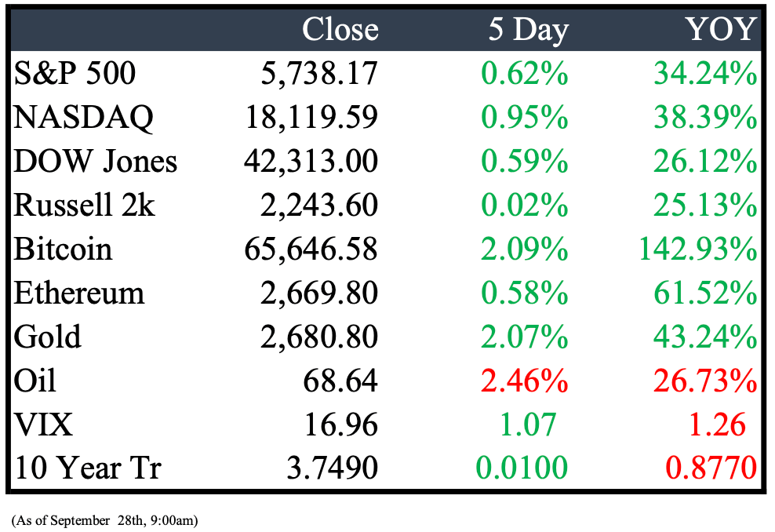Select the 5 Day column header
Image resolution: width=775 pixels, height=532 pixels.
click(x=529, y=30)
